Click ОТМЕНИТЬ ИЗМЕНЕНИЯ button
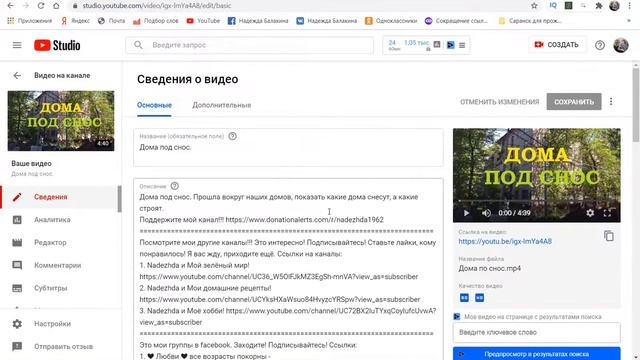 tap(500, 102)
